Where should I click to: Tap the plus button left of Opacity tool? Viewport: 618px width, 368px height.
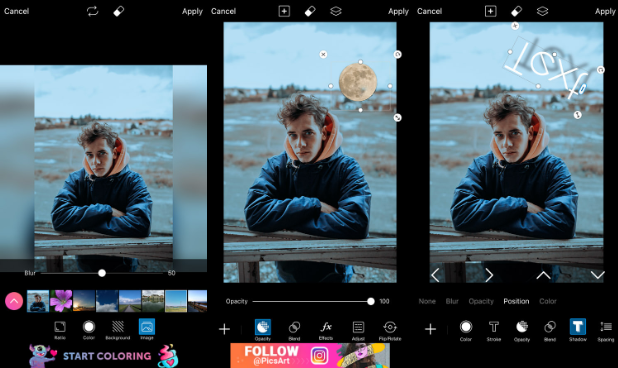(224, 329)
